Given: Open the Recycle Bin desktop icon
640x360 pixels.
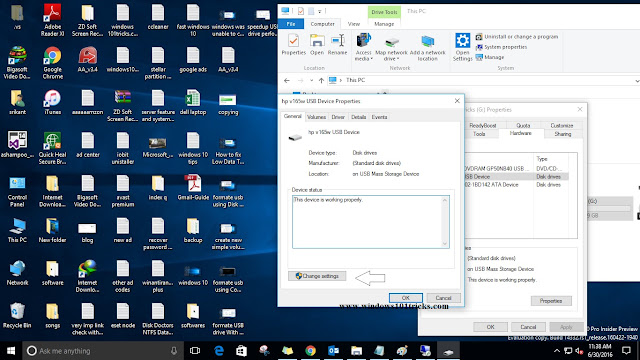Looking at the screenshot, I should (x=17, y=316).
